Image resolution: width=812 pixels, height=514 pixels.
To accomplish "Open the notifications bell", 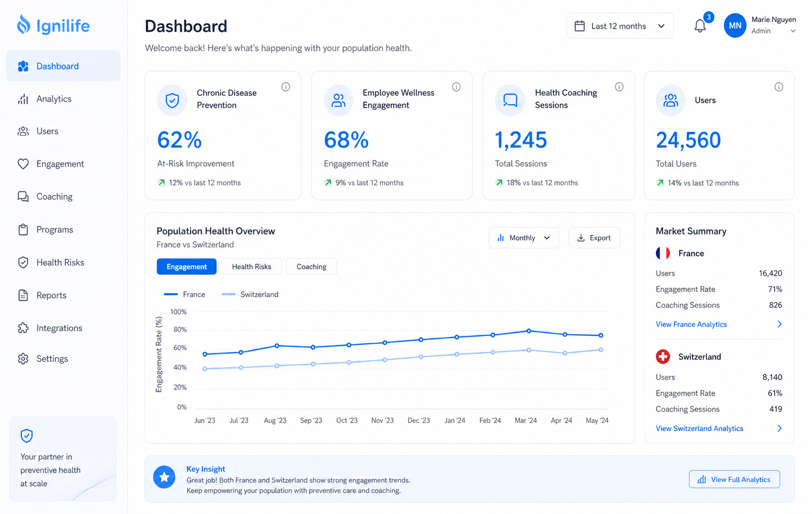I will pyautogui.click(x=700, y=26).
